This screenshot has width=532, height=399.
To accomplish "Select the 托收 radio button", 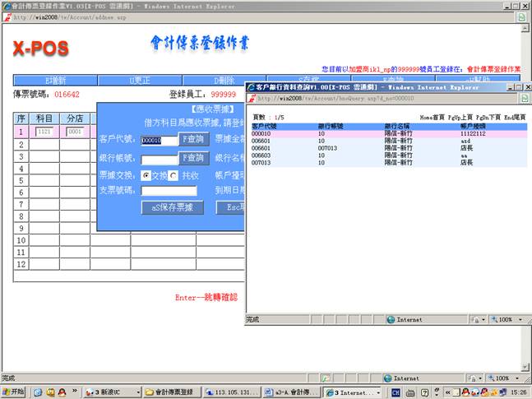I will click(x=173, y=175).
